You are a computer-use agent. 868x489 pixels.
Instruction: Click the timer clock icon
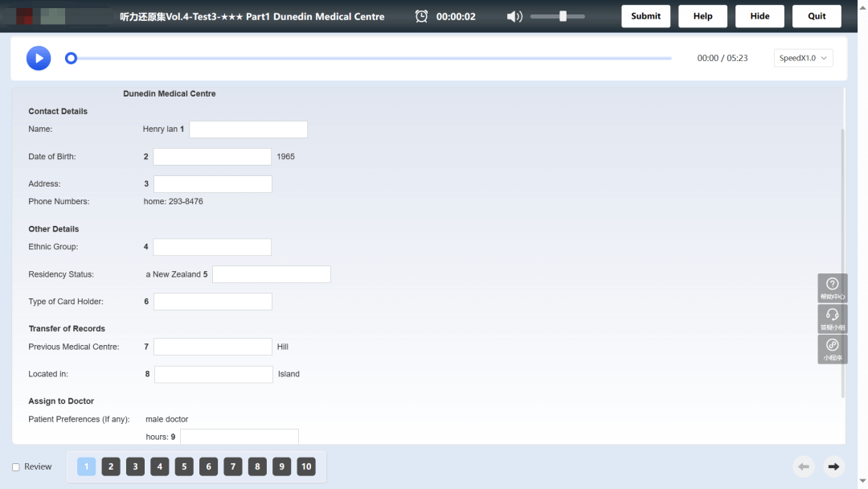[x=422, y=17]
